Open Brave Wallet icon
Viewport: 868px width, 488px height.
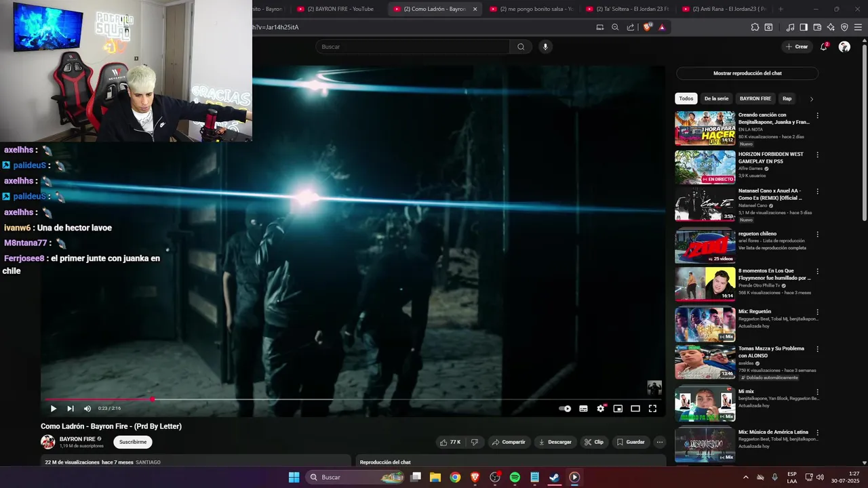tap(817, 27)
